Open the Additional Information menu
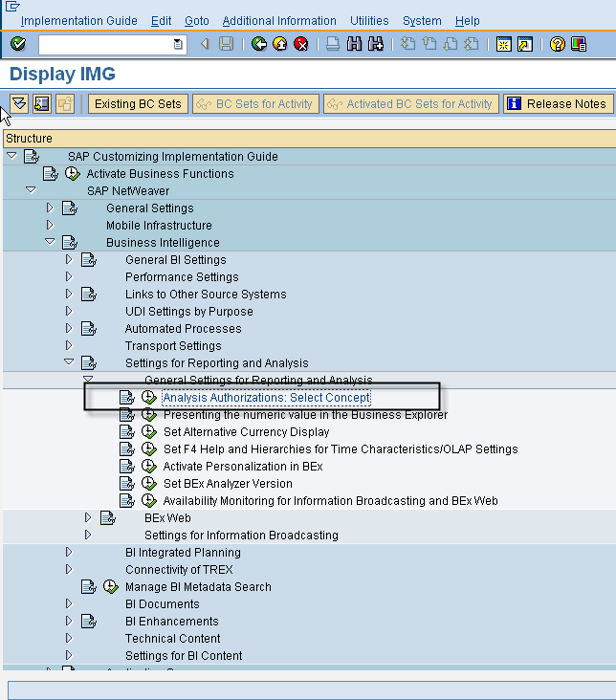The width and height of the screenshot is (616, 700). pyautogui.click(x=279, y=21)
